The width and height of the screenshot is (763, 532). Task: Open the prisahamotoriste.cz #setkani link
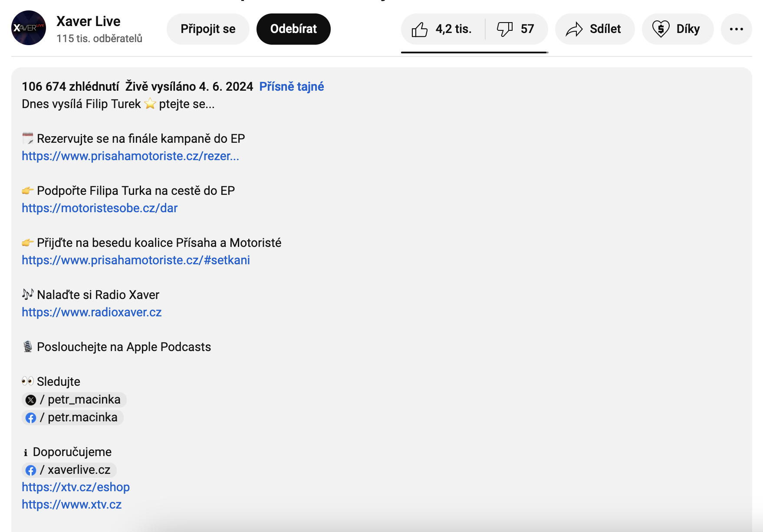point(135,260)
